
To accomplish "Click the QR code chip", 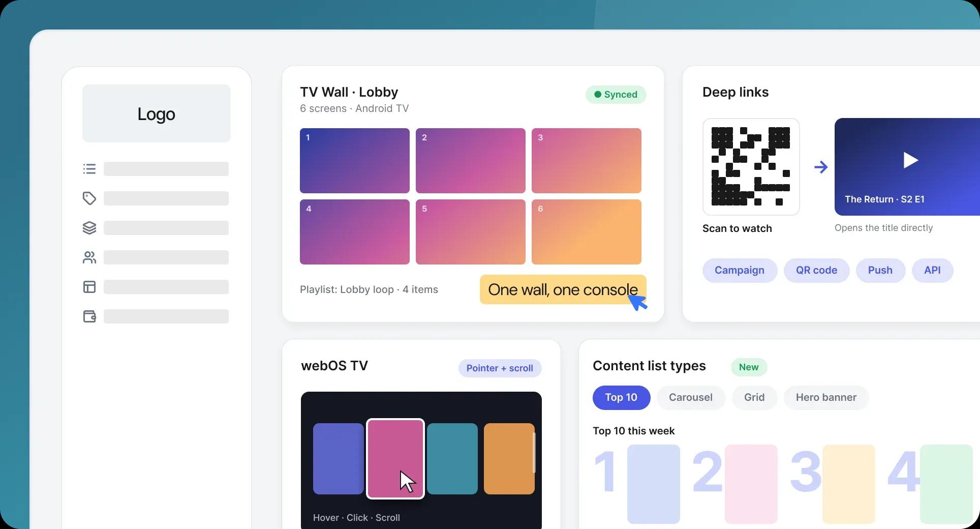I will point(816,270).
